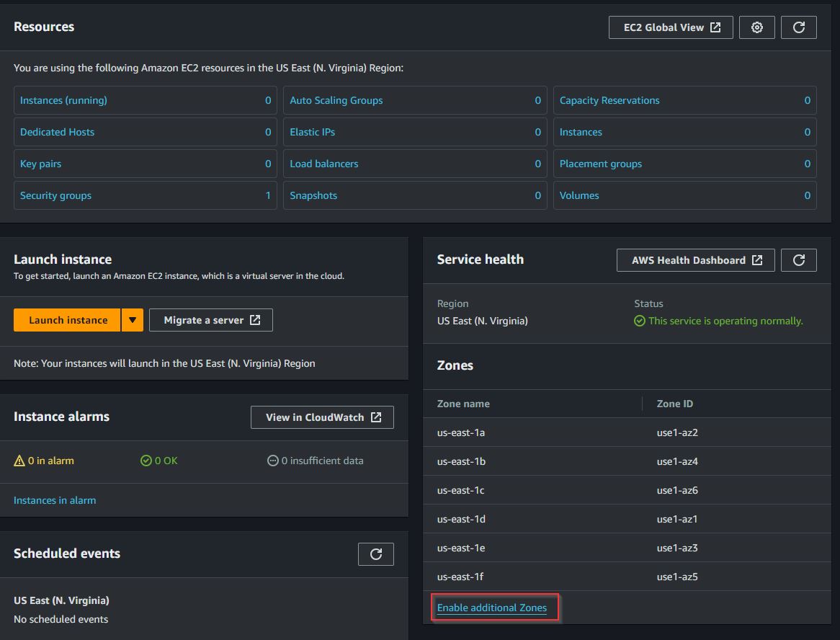Open Capacity Reservations resource link
The image size is (840, 640).
(x=609, y=100)
